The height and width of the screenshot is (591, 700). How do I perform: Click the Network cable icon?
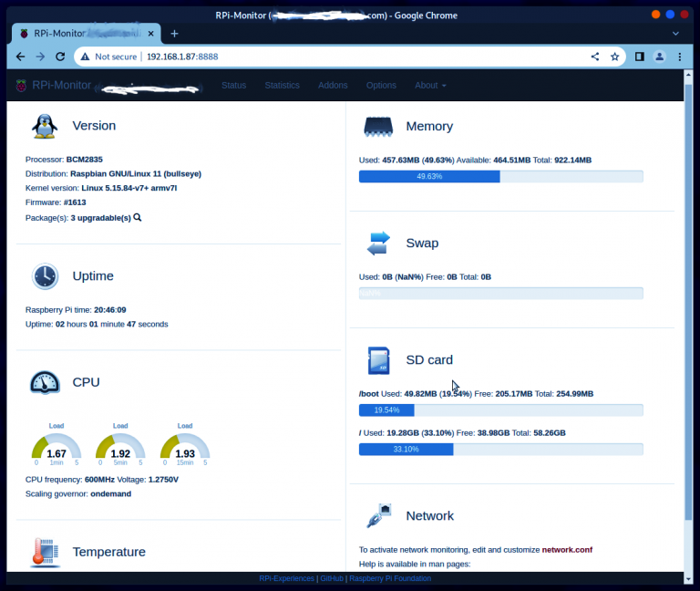click(x=378, y=516)
